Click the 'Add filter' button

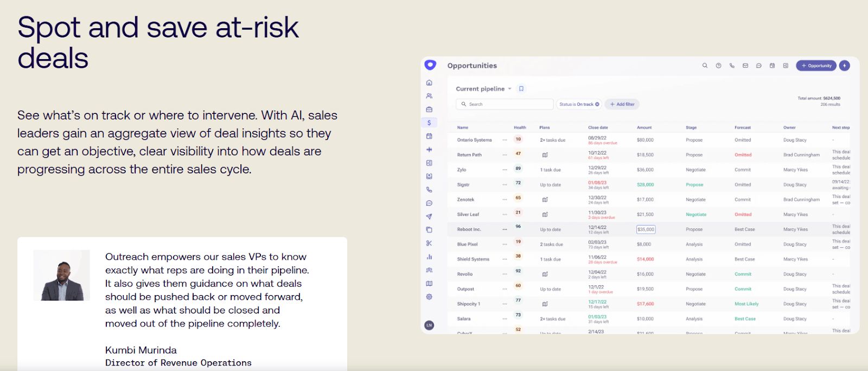click(622, 104)
